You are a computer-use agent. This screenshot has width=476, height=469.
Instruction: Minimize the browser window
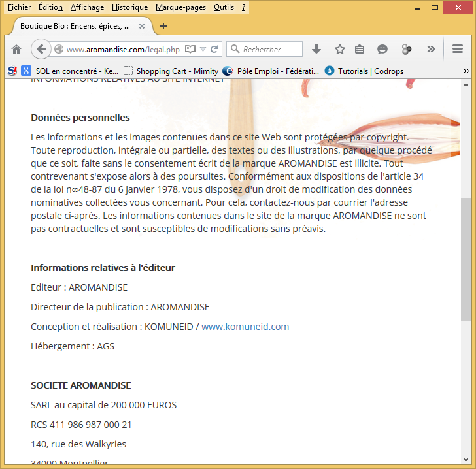(x=417, y=8)
